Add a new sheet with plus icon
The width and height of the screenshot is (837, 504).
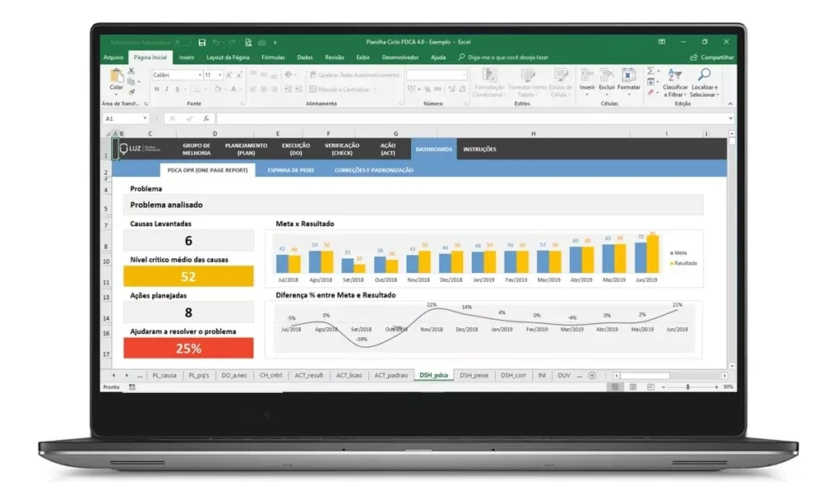click(x=592, y=376)
